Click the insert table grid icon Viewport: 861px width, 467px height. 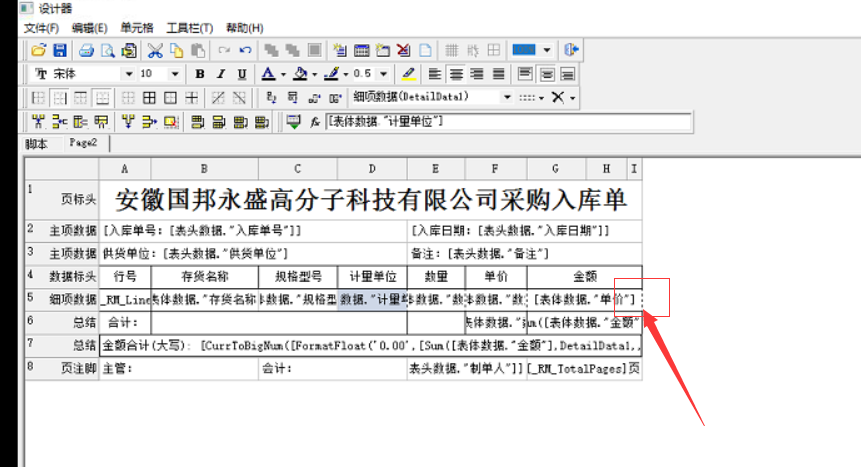coord(361,51)
